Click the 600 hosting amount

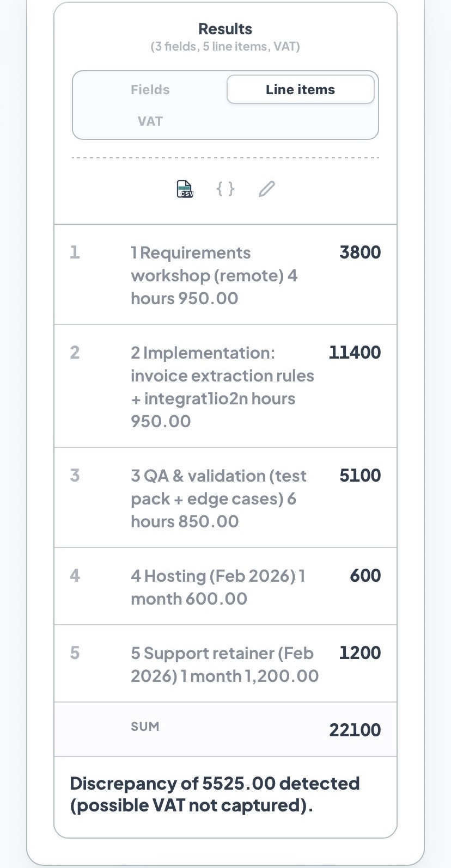(x=365, y=576)
